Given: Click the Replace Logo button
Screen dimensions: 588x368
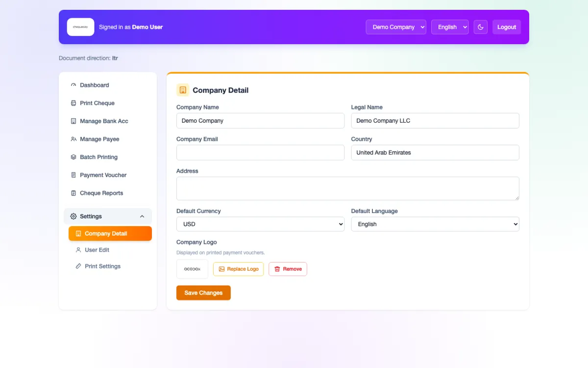Looking at the screenshot, I should (x=238, y=269).
